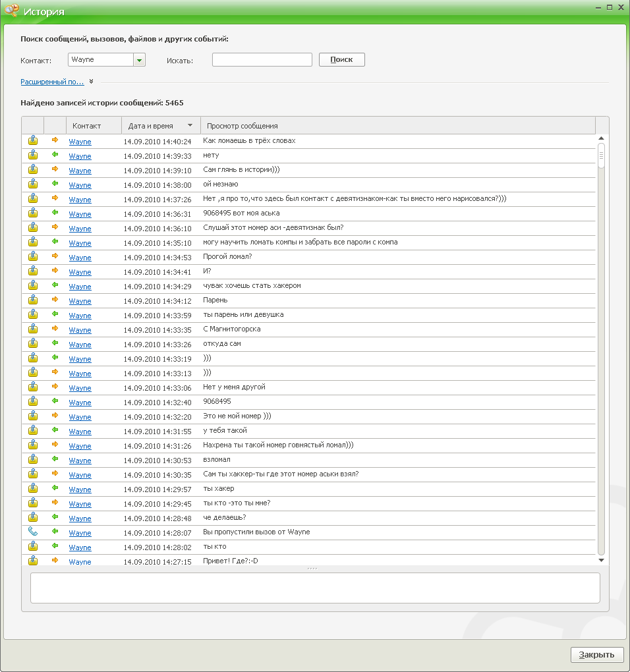The height and width of the screenshot is (672, 630).
Task: Select message 'че делаешь?'
Action: (224, 517)
